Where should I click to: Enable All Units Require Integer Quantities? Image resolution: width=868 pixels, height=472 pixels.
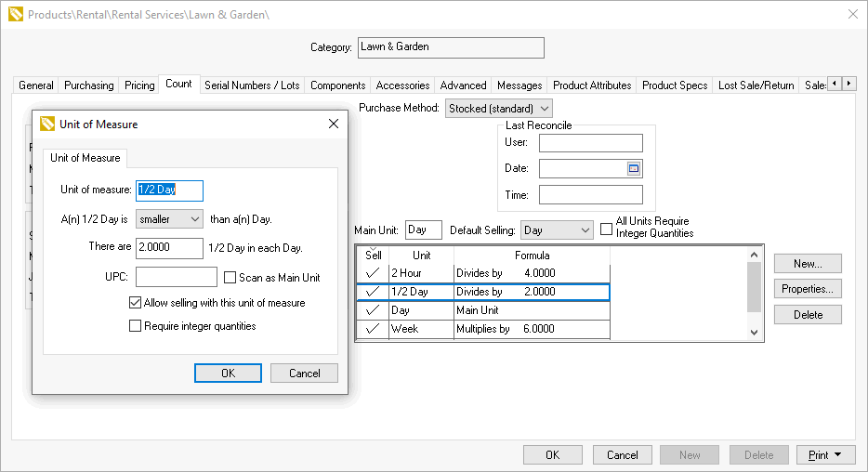[x=607, y=227]
